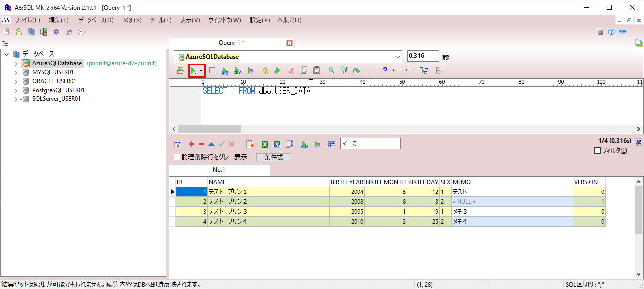The height and width of the screenshot is (289, 644).
Task: Open the database check/cross compare icon
Action: point(44,32)
